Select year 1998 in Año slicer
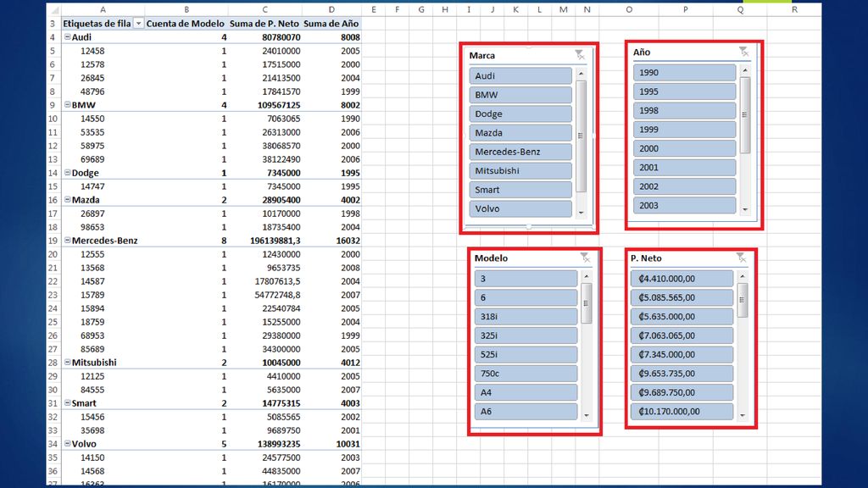 (x=684, y=110)
